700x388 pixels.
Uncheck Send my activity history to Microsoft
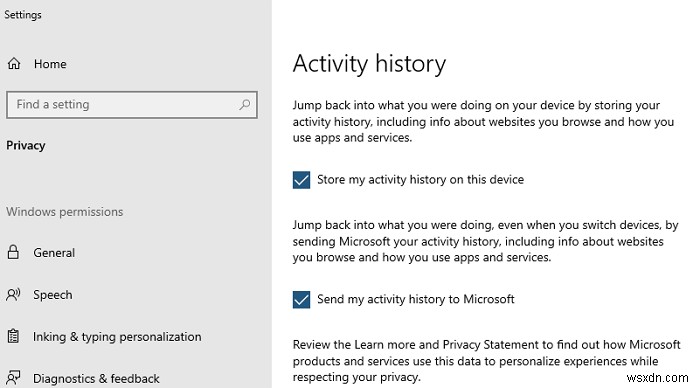[x=301, y=300]
